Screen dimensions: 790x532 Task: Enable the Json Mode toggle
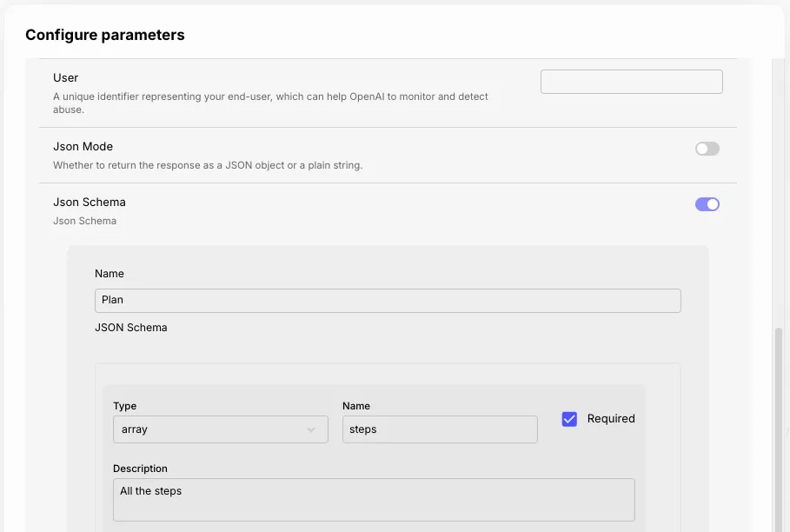coord(707,149)
